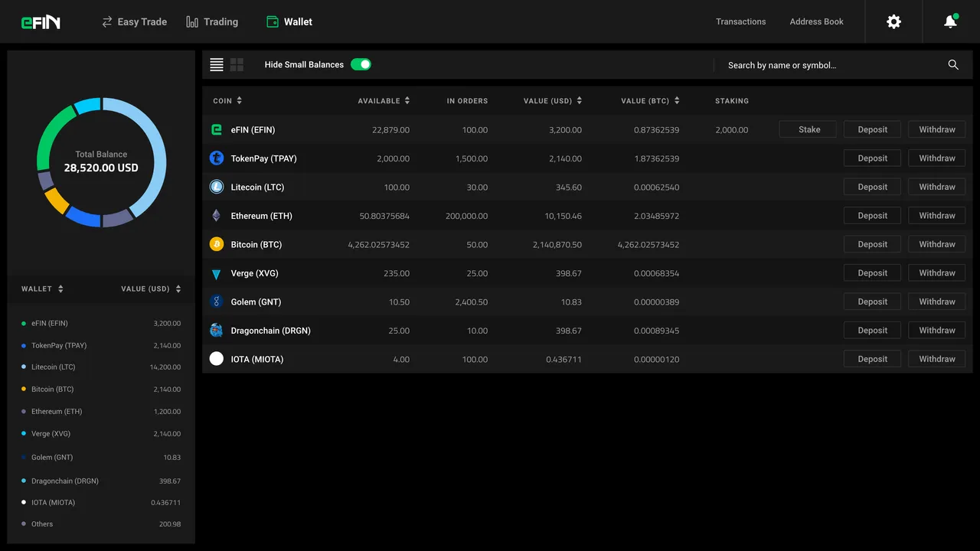The image size is (980, 551).
Task: Click the Ethereum coin icon
Action: click(217, 216)
